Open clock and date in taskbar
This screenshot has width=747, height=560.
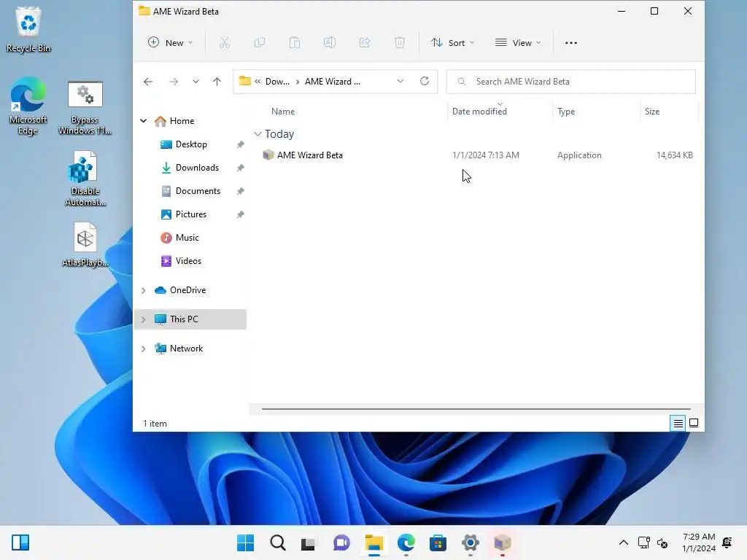click(x=699, y=542)
